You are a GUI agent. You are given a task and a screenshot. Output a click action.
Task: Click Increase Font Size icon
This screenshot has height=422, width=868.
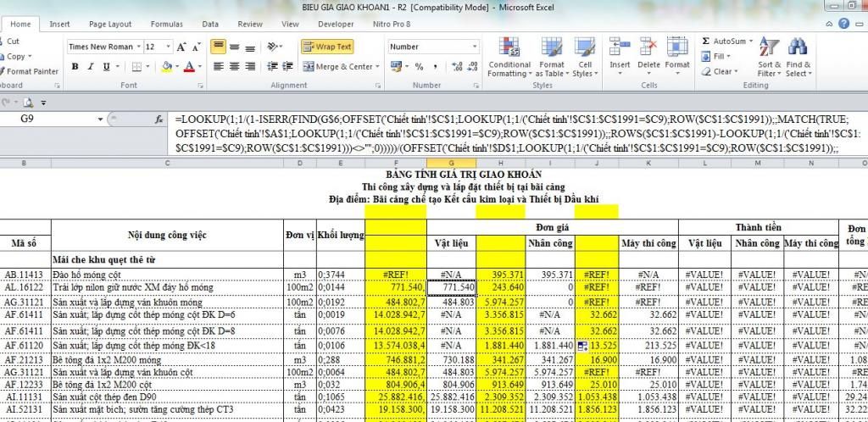pyautogui.click(x=181, y=47)
